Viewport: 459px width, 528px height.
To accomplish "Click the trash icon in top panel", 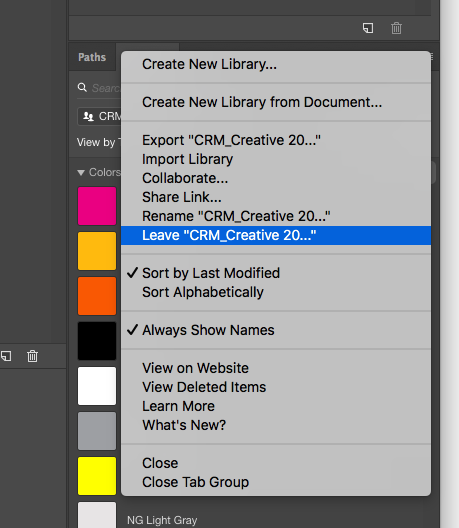I will click(396, 28).
